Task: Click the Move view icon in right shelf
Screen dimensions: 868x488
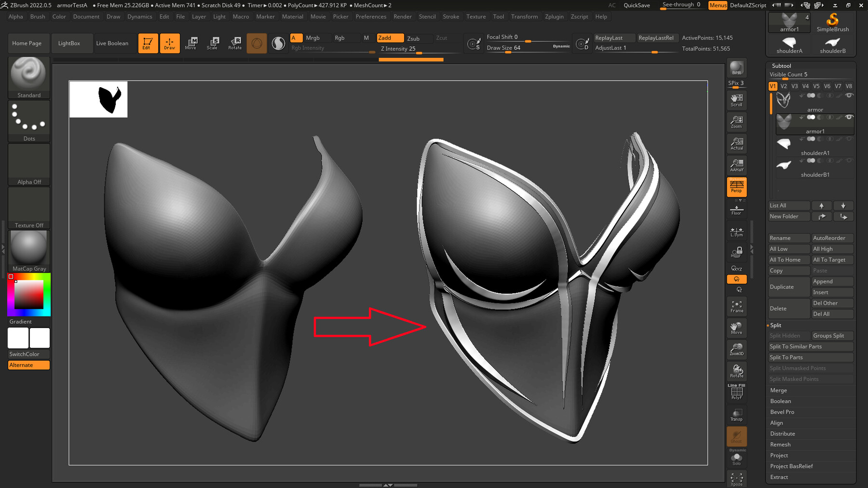Action: click(x=736, y=328)
